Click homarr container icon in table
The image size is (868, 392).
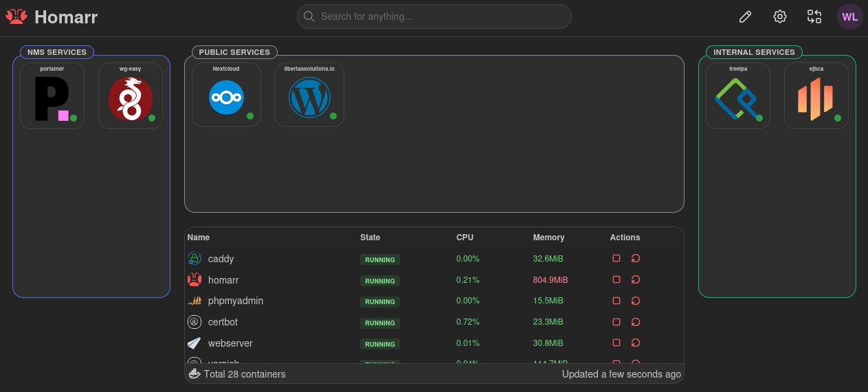[x=194, y=279]
